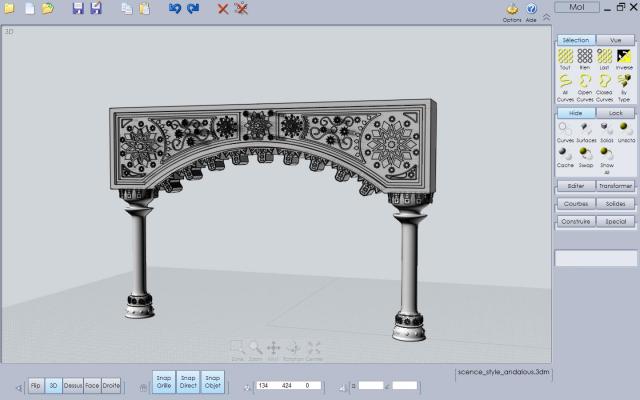This screenshot has height=400, width=640.
Task: Click the angle input field
Action: pyautogui.click(x=405, y=385)
